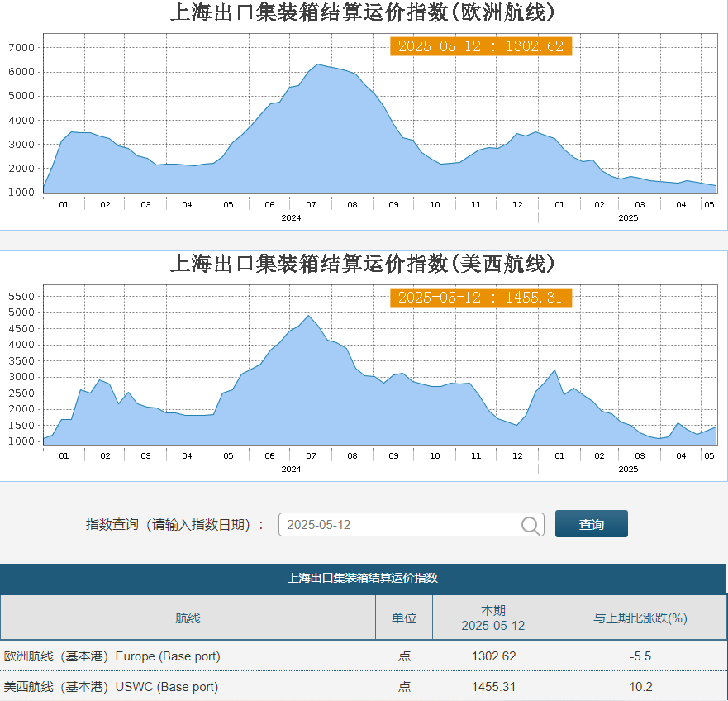Click the 1455.31 value in the table
This screenshot has width=728, height=701.
pyautogui.click(x=493, y=687)
